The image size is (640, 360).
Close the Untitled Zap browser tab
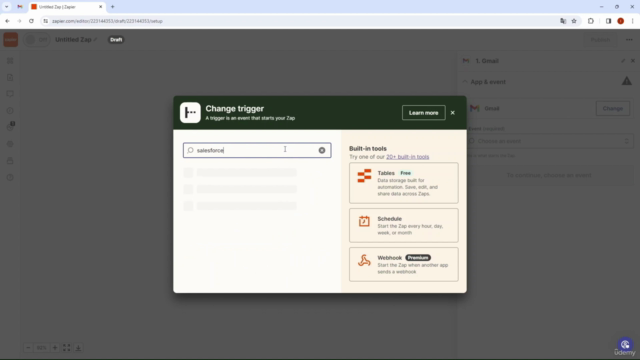pyautogui.click(x=100, y=7)
